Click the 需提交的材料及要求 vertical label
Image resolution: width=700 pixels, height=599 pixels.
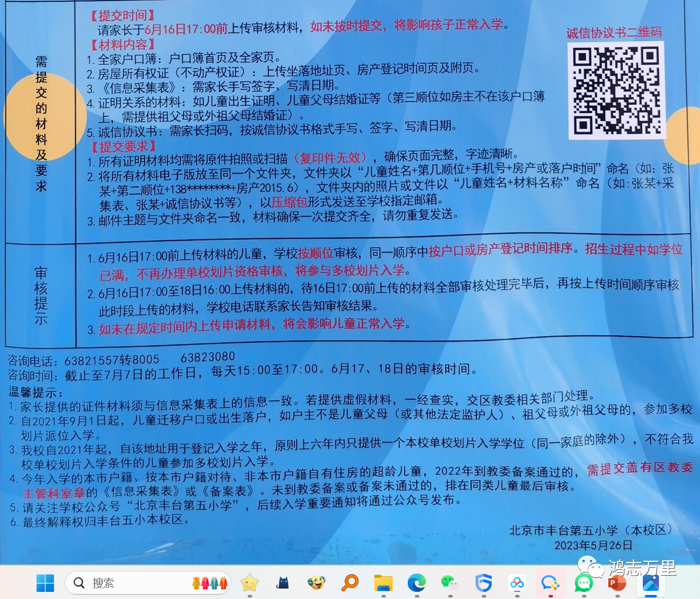point(41,124)
